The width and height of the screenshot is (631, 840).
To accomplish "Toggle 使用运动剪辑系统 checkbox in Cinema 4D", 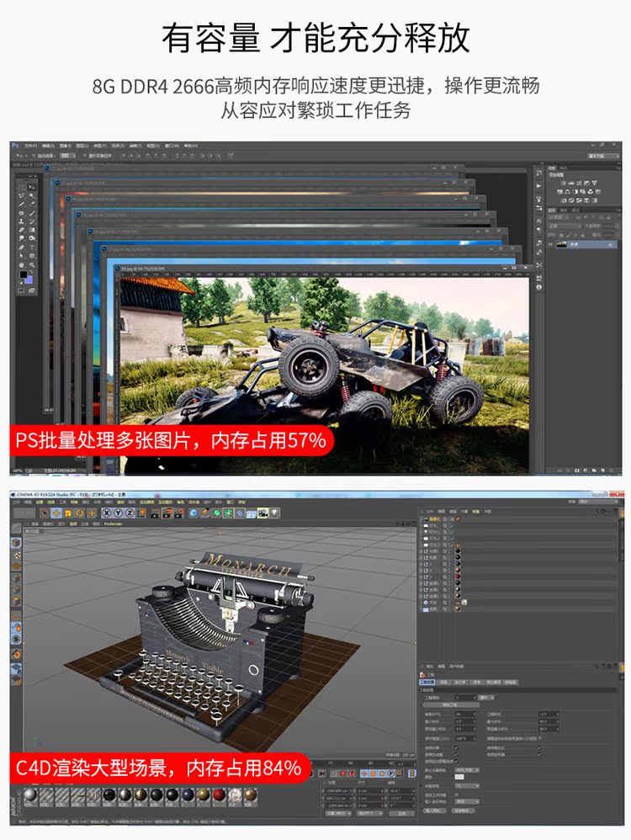I will (x=456, y=761).
